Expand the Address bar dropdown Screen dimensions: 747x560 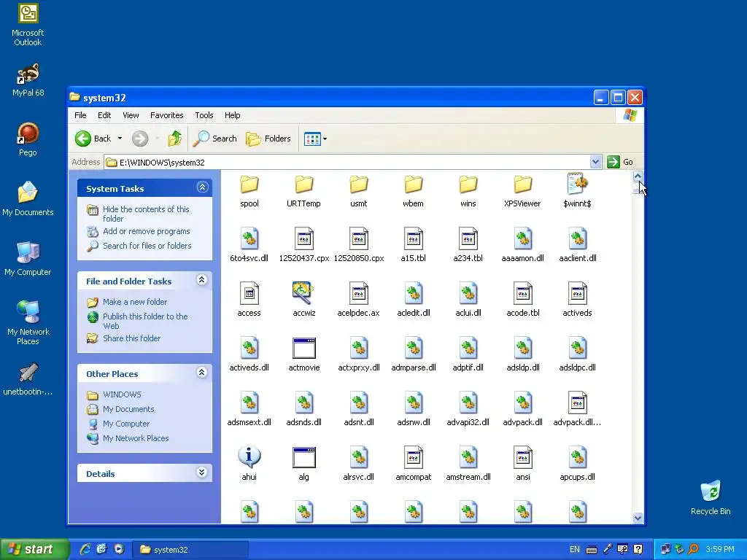[x=595, y=162]
